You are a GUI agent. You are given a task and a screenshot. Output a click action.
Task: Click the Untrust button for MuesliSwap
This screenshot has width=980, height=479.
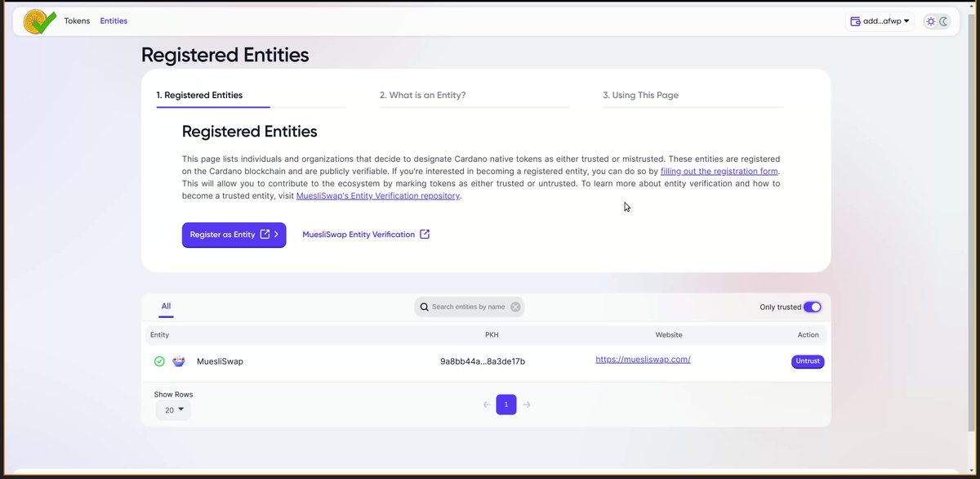(x=808, y=361)
